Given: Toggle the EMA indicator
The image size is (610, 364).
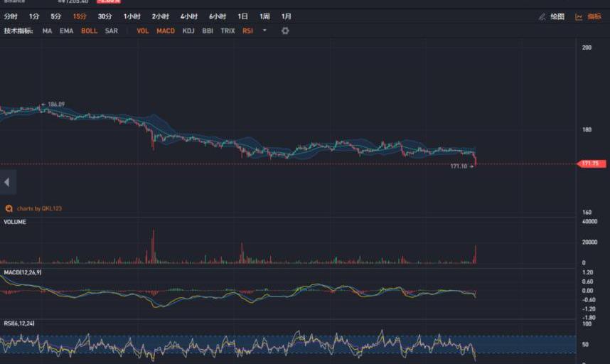Looking at the screenshot, I should tap(67, 31).
